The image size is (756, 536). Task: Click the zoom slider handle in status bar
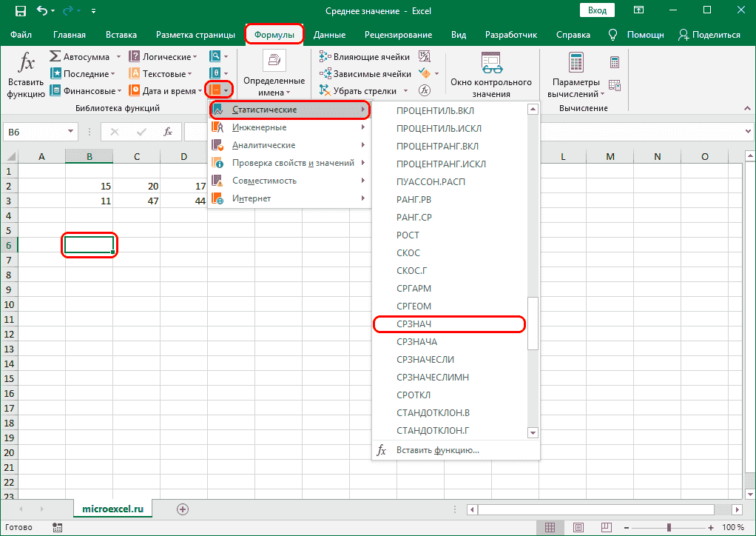click(669, 527)
